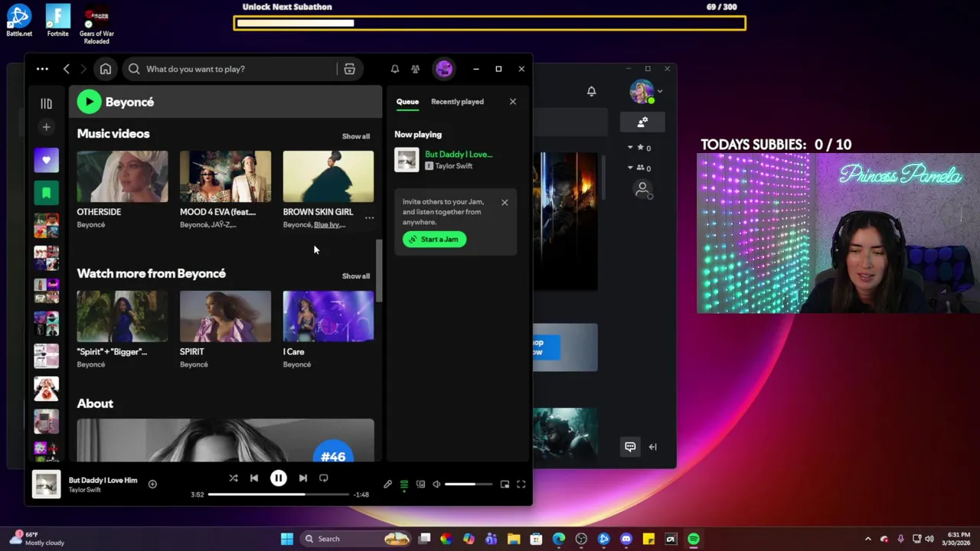Open the BROWN SKIN GIRL video thumbnail
This screenshot has width=980, height=551.
[x=328, y=176]
